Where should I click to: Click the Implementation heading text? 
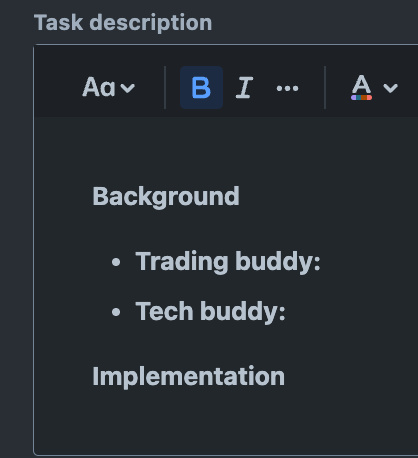click(x=188, y=377)
